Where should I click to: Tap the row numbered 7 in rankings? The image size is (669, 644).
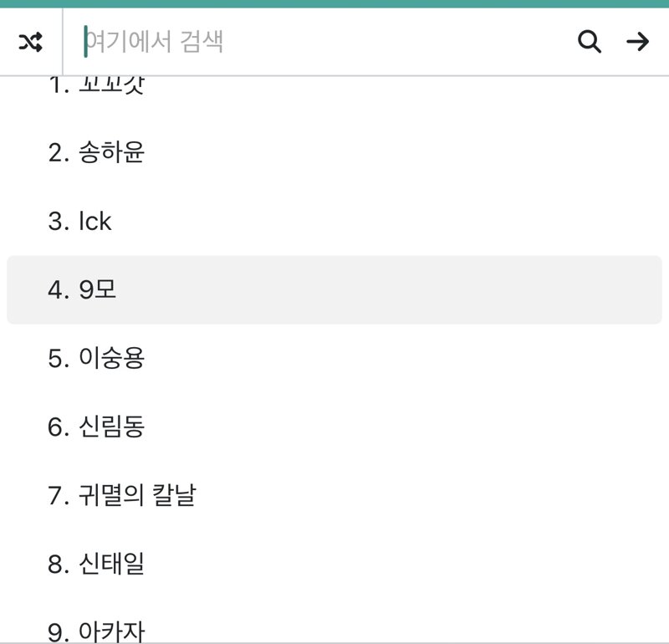(334, 495)
